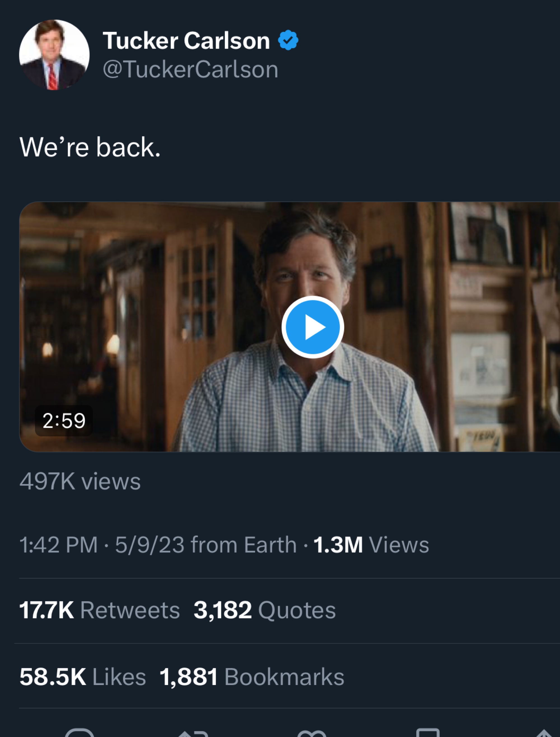
Task: Click the @TuckerCarlson handle
Action: (x=190, y=69)
